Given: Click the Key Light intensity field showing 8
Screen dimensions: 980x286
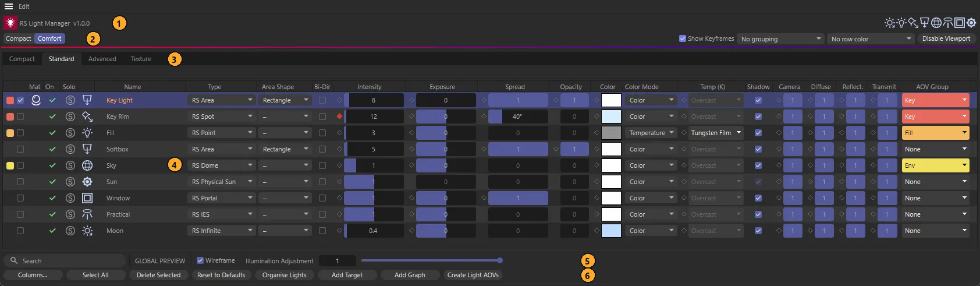Looking at the screenshot, I should (374, 100).
